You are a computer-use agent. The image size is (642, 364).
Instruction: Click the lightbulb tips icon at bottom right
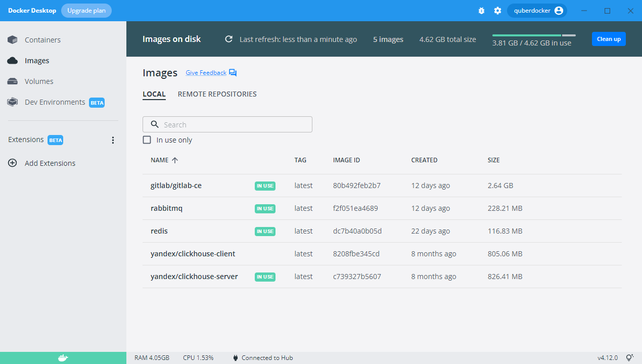630,358
